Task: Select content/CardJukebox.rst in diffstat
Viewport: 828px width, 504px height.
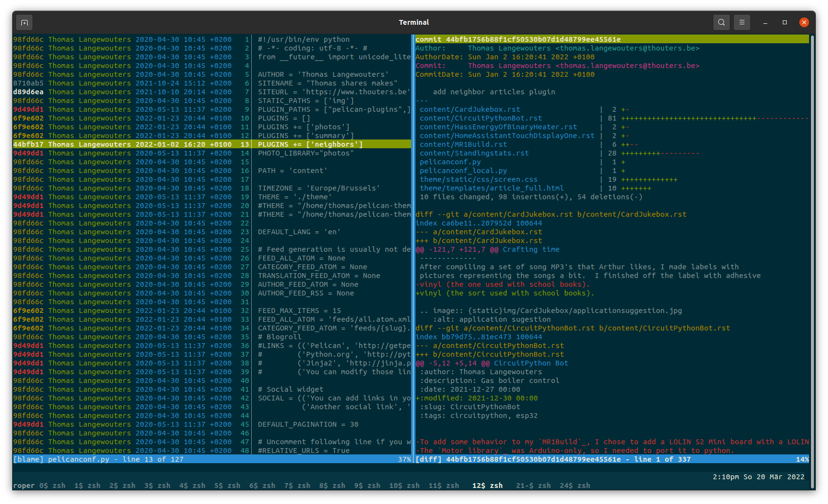Action: point(470,109)
